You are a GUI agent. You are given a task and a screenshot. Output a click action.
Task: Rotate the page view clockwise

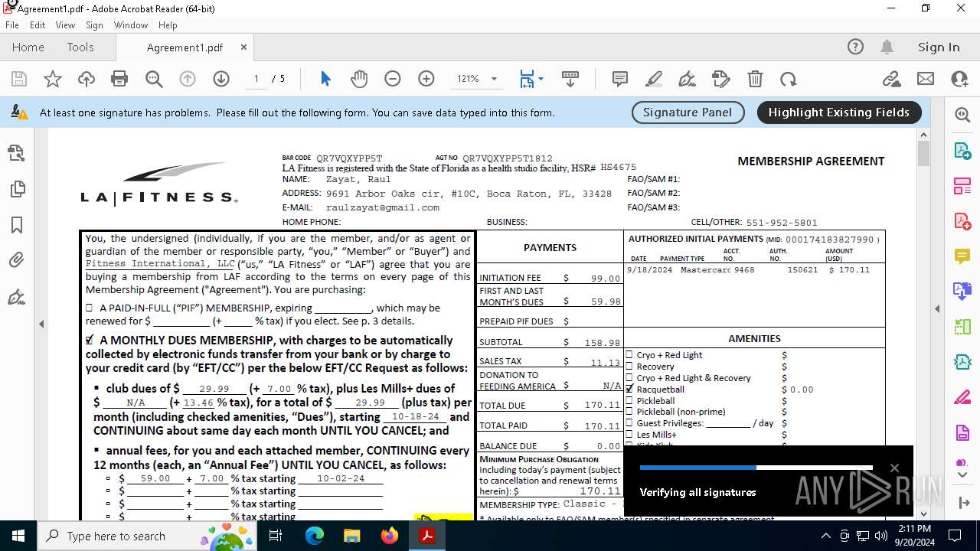click(x=789, y=79)
